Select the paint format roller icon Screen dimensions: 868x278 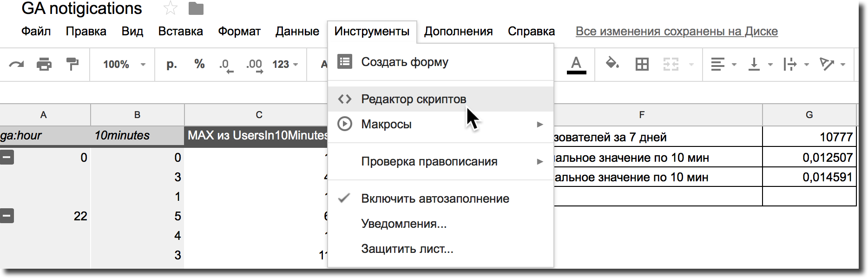coord(72,64)
